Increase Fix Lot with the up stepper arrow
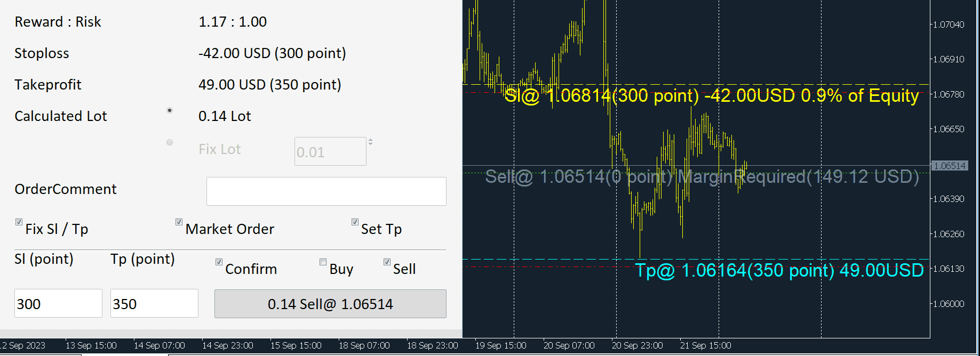980x356 pixels. (x=370, y=140)
